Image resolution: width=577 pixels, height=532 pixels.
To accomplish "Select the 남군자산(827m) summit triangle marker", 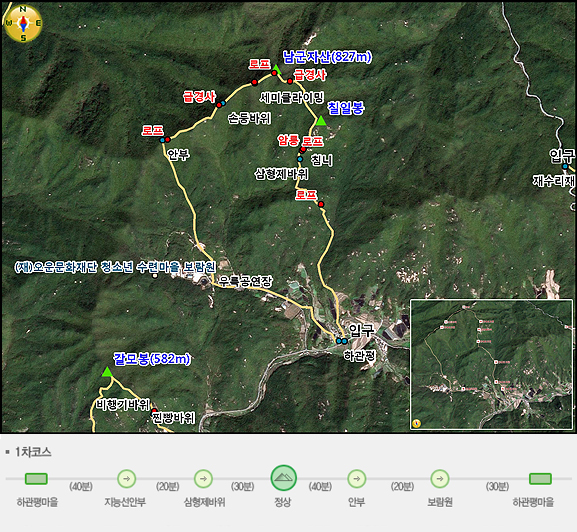I will 277,69.
